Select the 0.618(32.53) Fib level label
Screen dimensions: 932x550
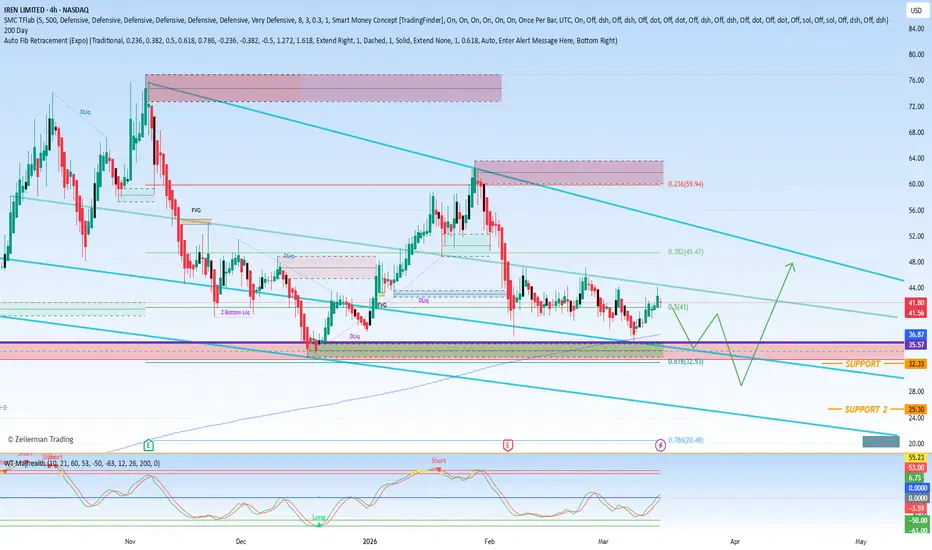coord(685,362)
